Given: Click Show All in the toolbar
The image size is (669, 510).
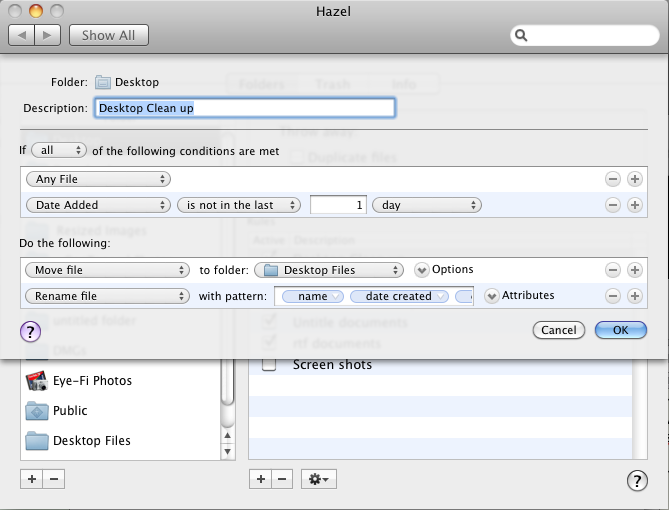Looking at the screenshot, I should [109, 35].
